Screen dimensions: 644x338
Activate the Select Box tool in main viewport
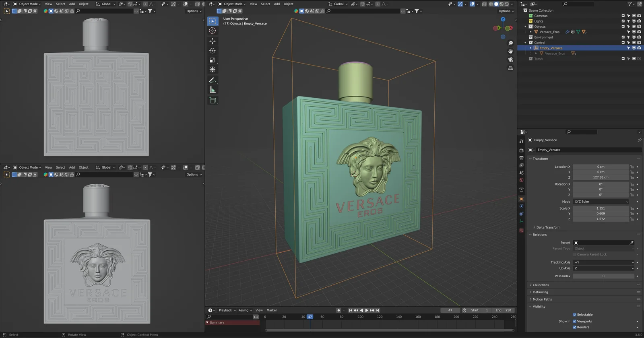coord(213,21)
